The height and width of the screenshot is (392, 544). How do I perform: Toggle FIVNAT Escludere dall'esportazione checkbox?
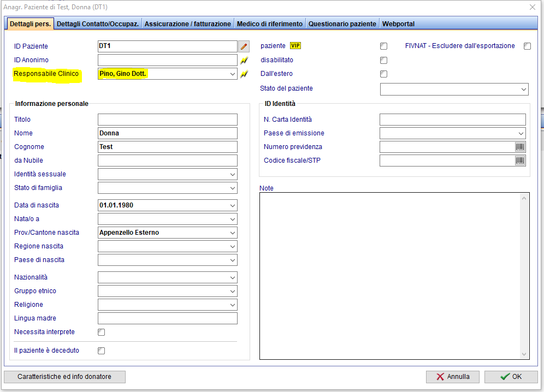[x=527, y=46]
